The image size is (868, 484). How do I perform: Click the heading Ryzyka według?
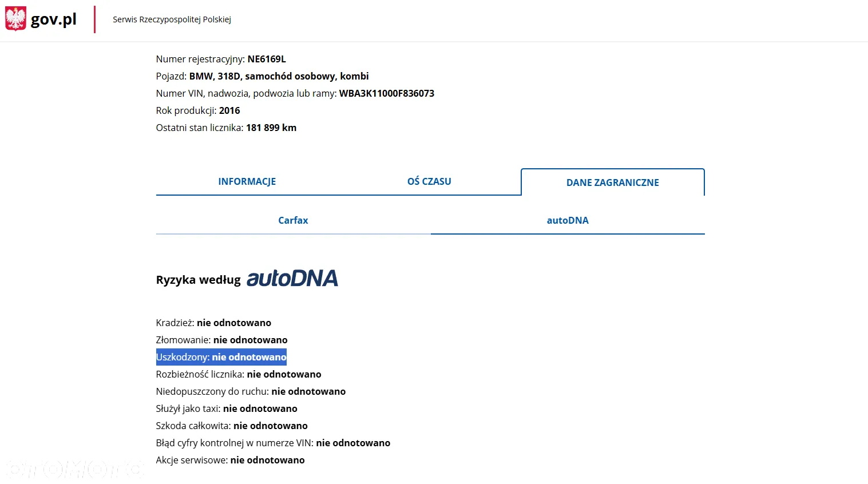coord(199,280)
